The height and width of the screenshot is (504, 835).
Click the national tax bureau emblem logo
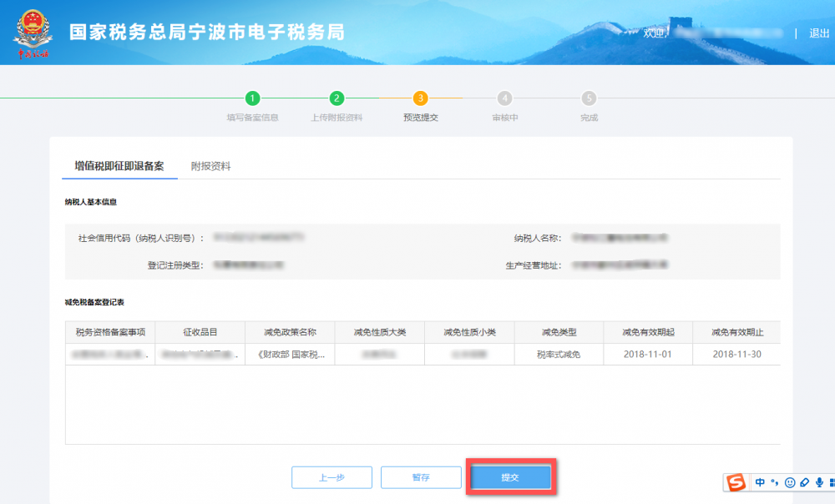tap(33, 32)
